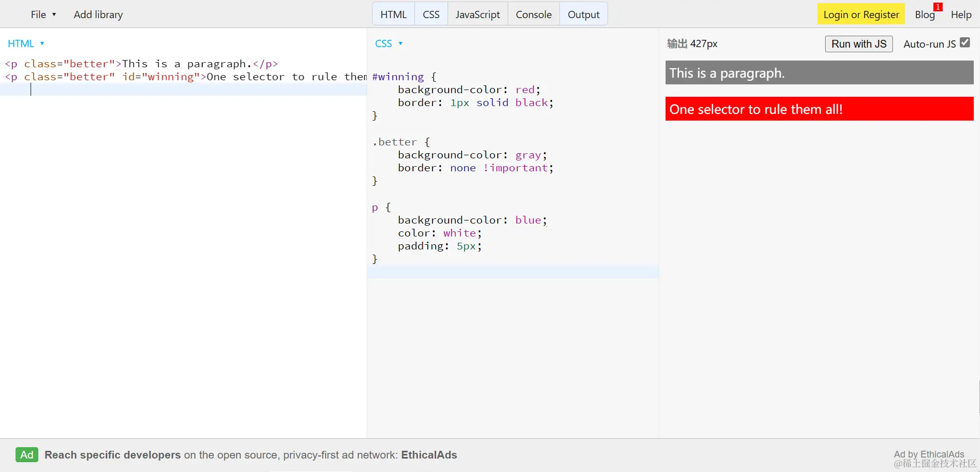
Task: Disable the Auto-run JS checkbox
Action: (964, 42)
